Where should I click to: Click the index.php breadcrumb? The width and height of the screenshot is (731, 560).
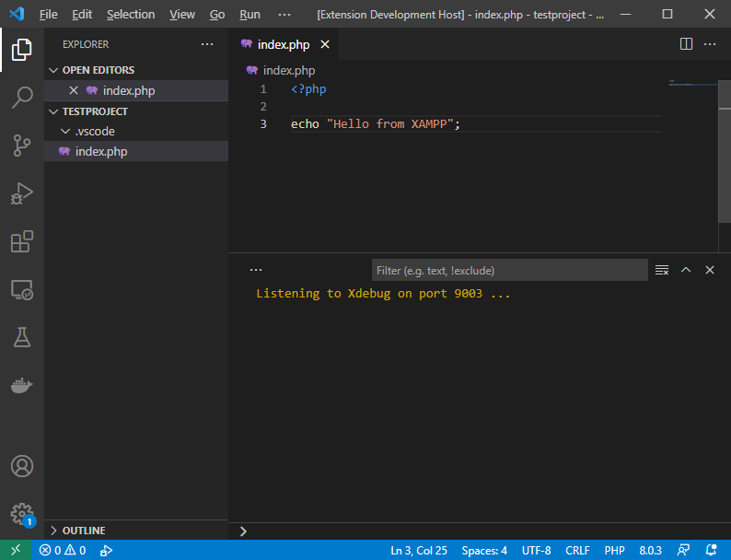click(x=281, y=70)
